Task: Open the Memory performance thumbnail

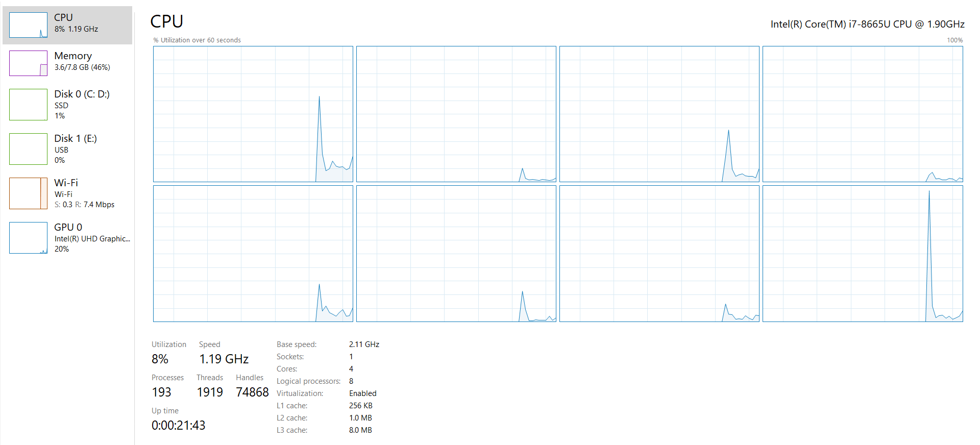Action: point(28,63)
